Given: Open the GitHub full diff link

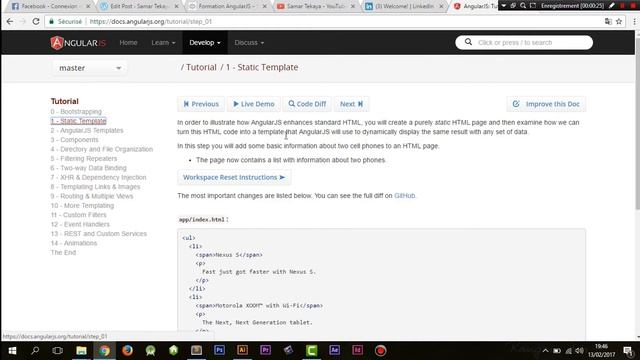Looking at the screenshot, I should 404,196.
